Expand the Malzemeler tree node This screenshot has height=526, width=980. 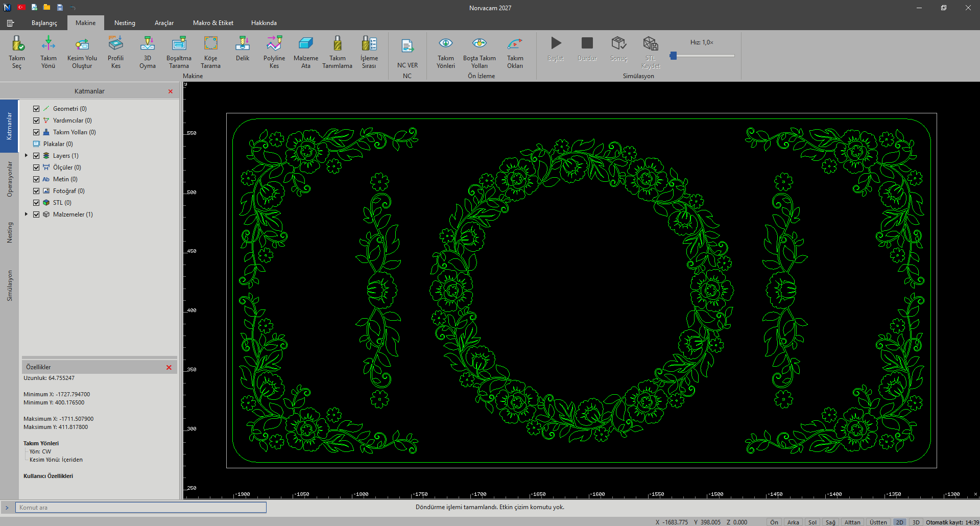coord(27,214)
